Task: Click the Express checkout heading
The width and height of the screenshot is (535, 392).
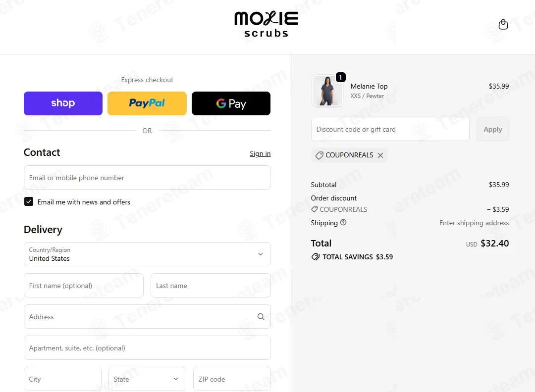Action: pyautogui.click(x=147, y=80)
